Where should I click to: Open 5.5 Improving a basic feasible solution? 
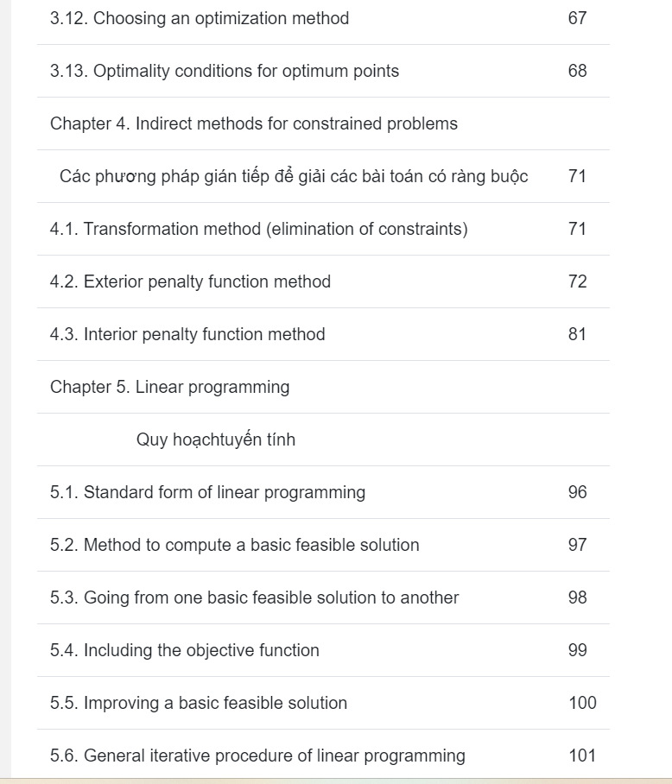(x=199, y=703)
